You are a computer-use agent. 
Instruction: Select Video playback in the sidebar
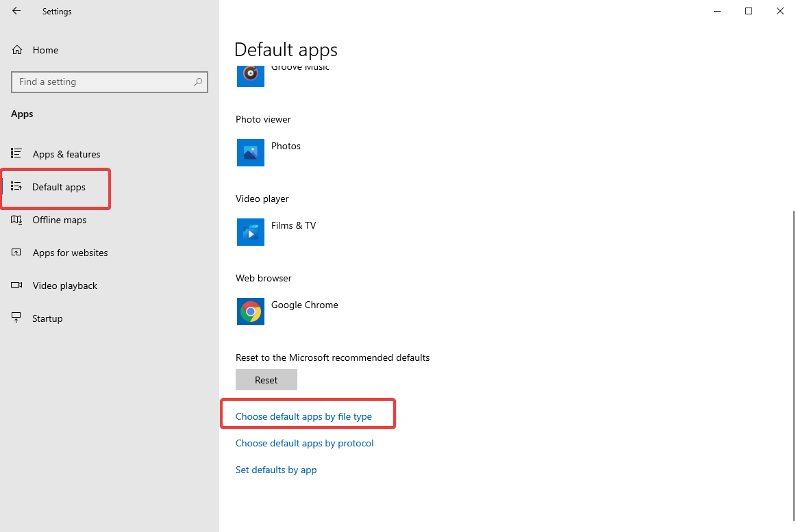[64, 285]
